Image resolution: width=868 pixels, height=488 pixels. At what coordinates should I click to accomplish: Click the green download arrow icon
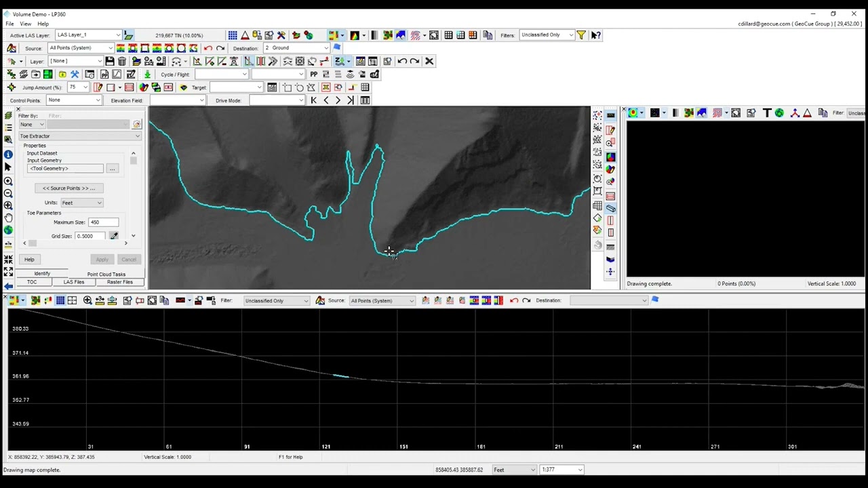[x=147, y=75]
